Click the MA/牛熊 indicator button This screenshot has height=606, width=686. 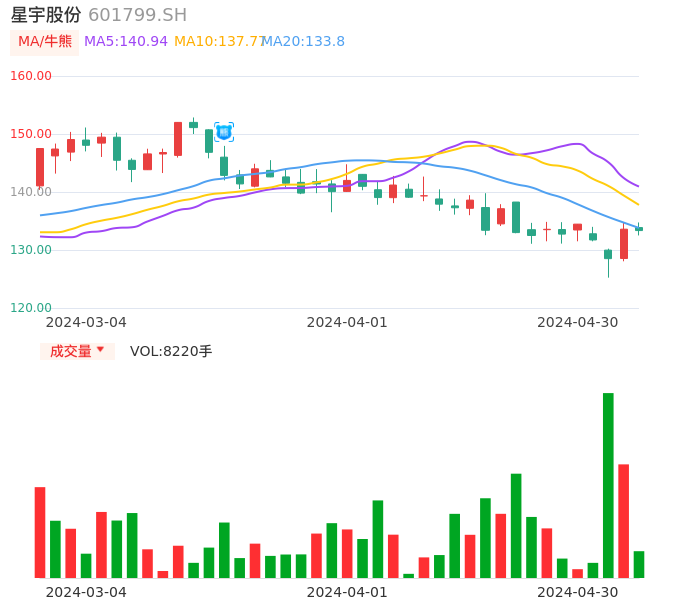44,42
